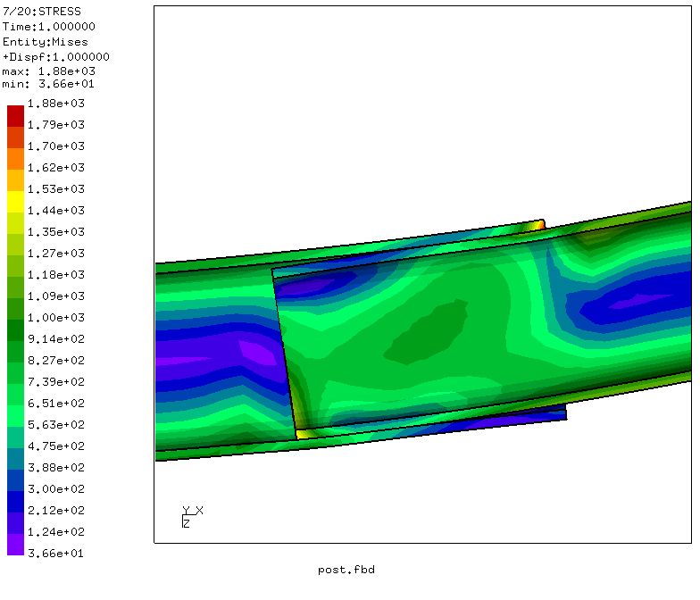Click the 1.24e+02 legend value
Screen dimensions: 700x600
coord(55,532)
